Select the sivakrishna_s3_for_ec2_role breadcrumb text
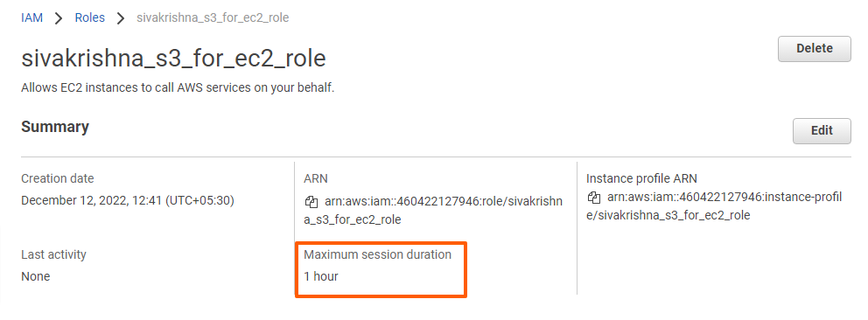 point(213,17)
